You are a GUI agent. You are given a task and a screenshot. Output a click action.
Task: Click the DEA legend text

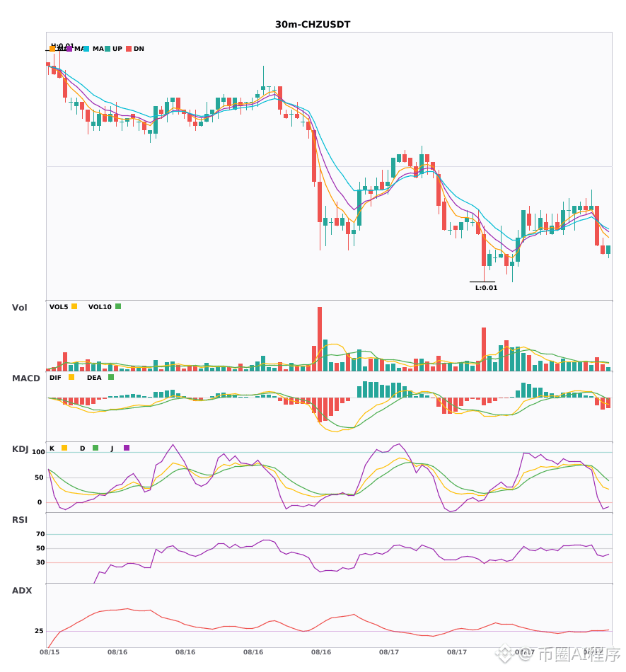94,378
